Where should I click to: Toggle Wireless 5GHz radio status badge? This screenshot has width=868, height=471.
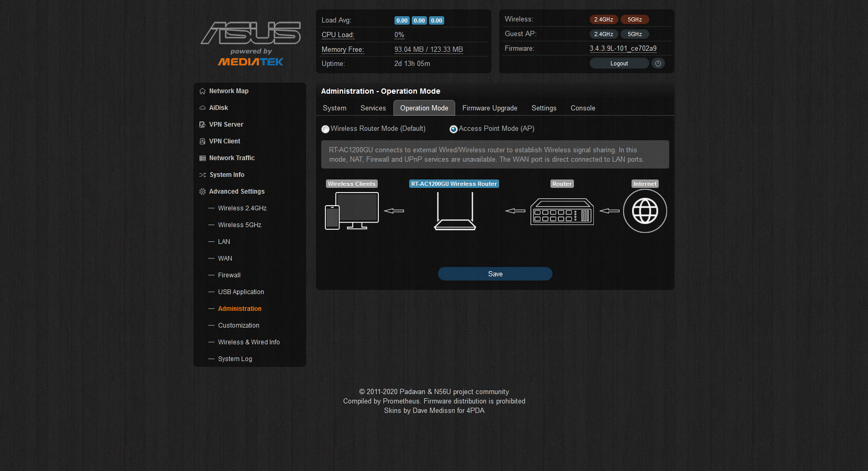(635, 19)
